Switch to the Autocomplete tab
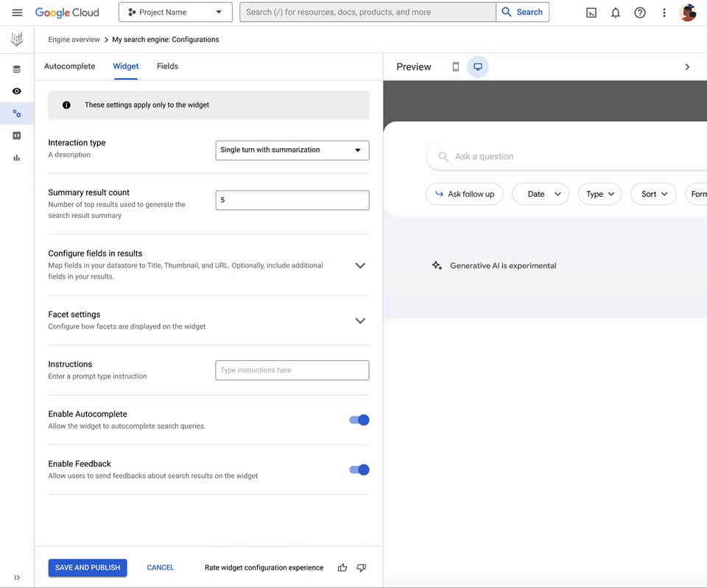The width and height of the screenshot is (707, 588). click(69, 66)
